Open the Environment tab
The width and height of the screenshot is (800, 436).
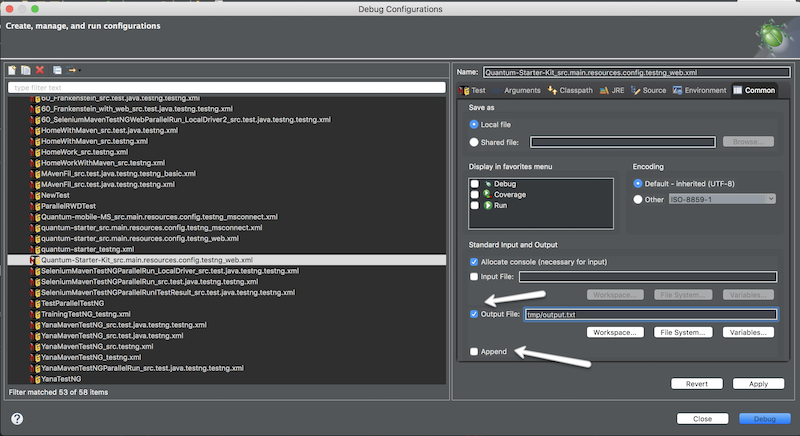[x=698, y=90]
